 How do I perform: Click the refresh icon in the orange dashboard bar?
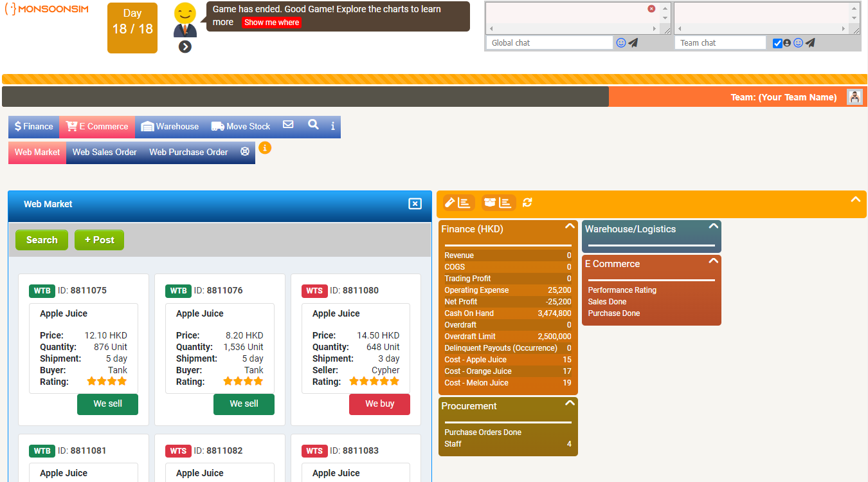[x=527, y=203]
